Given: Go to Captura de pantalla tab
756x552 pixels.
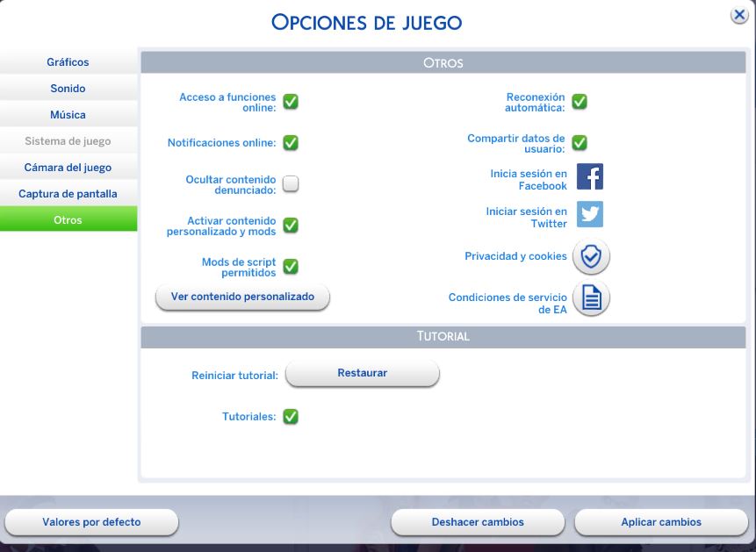Looking at the screenshot, I should point(68,194).
